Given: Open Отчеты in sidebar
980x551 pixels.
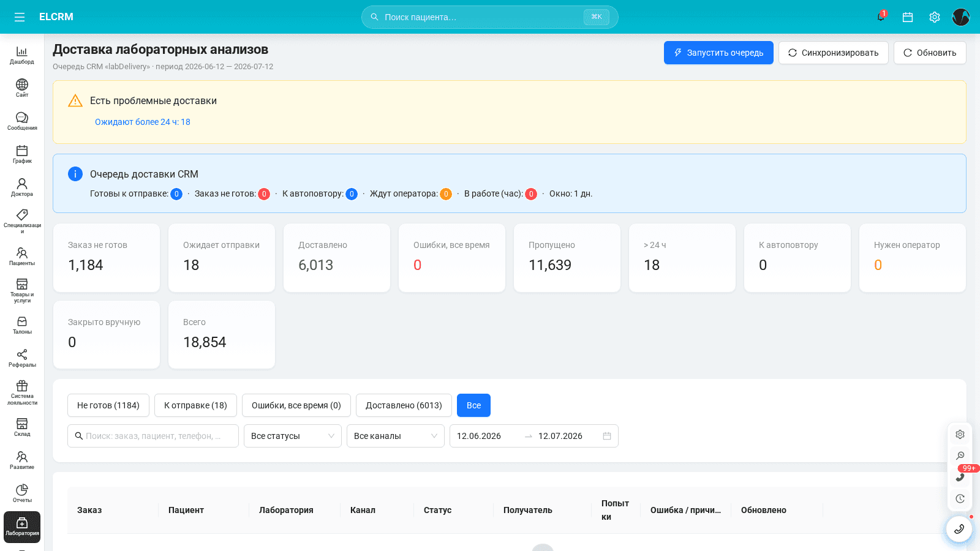Looking at the screenshot, I should click(x=22, y=493).
